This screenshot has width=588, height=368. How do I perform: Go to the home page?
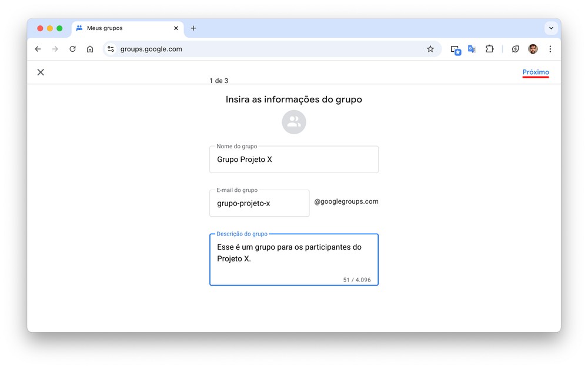click(90, 49)
